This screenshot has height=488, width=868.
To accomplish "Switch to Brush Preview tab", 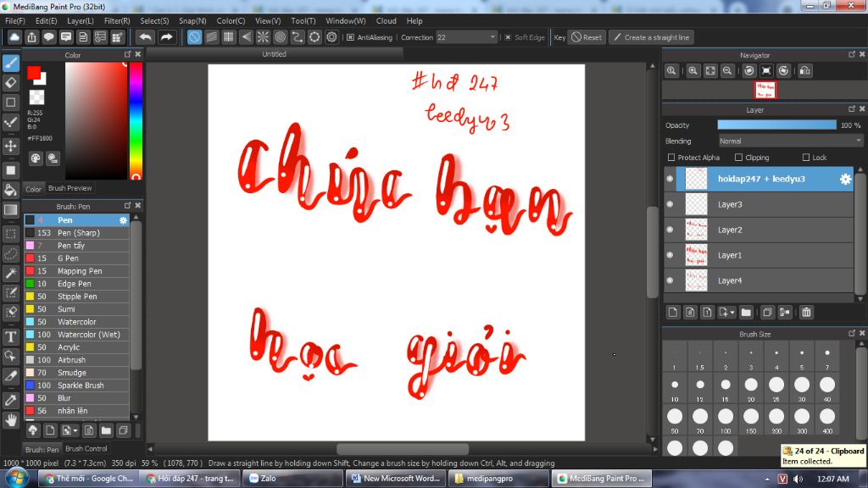I will (70, 188).
